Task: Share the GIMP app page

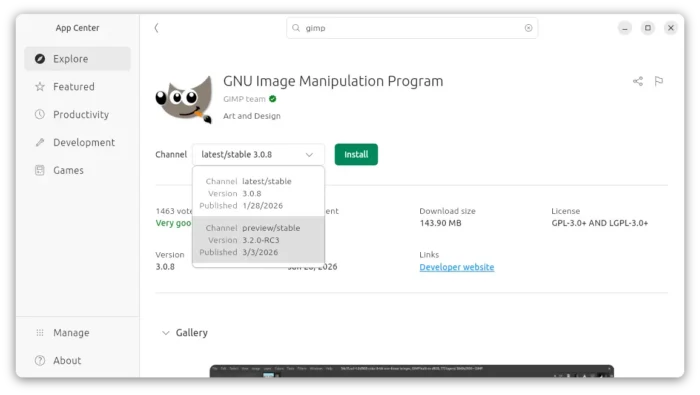Action: point(638,81)
